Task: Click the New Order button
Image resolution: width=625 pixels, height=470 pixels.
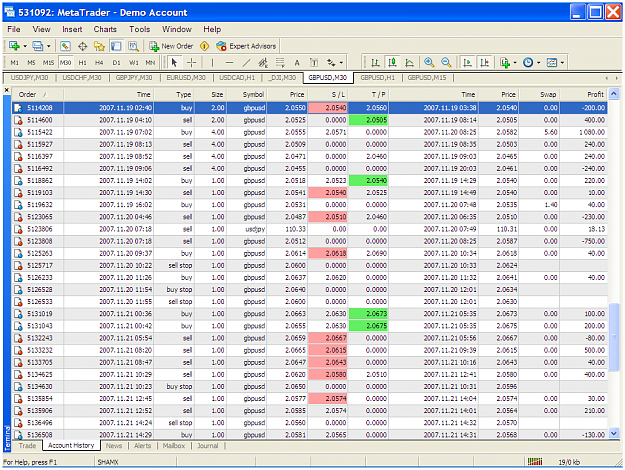Action: point(171,46)
